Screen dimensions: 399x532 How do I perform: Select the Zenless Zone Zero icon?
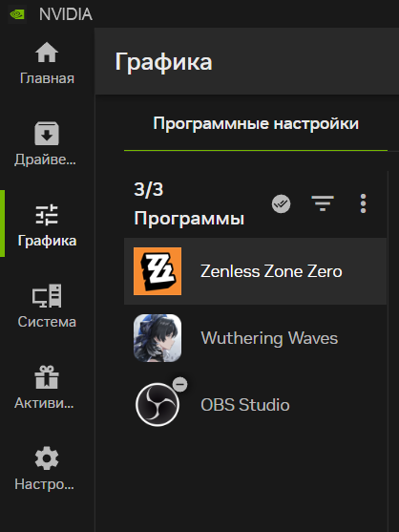pos(157,271)
